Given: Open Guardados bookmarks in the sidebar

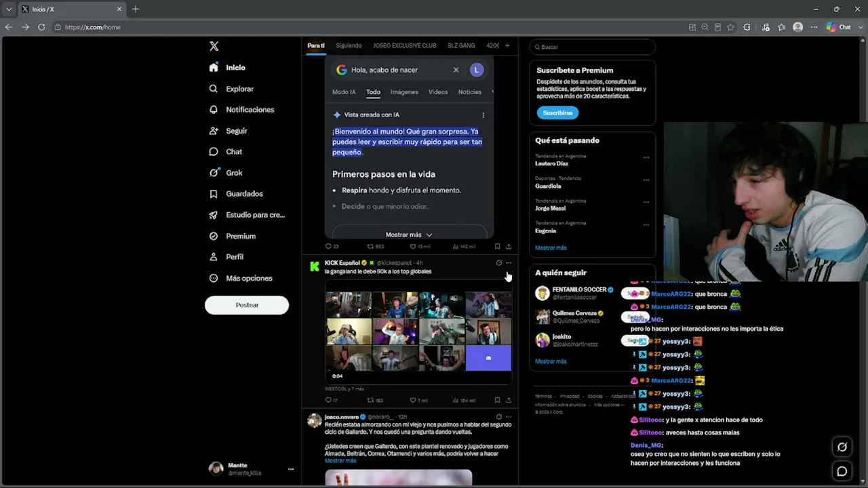Looking at the screenshot, I should click(236, 194).
